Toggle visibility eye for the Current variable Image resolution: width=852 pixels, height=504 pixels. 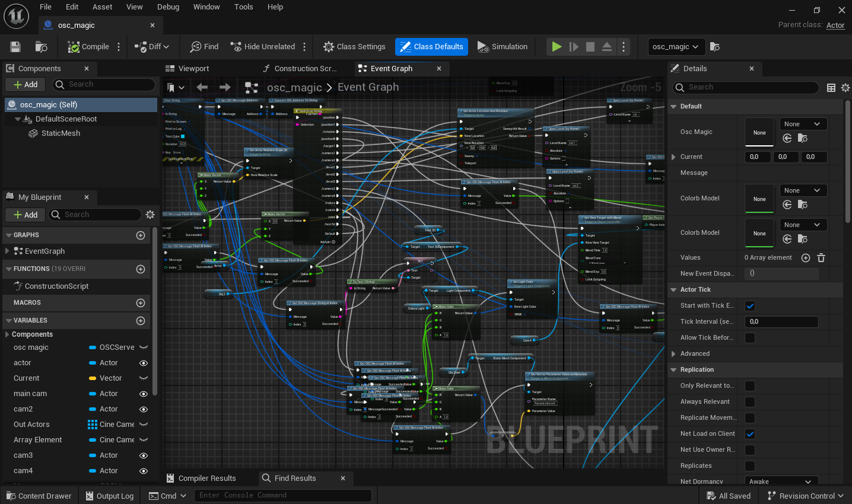(143, 378)
